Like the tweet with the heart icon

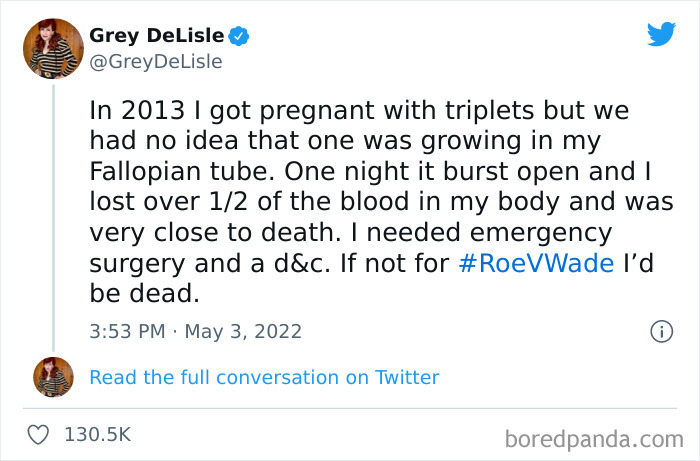pyautogui.click(x=39, y=435)
